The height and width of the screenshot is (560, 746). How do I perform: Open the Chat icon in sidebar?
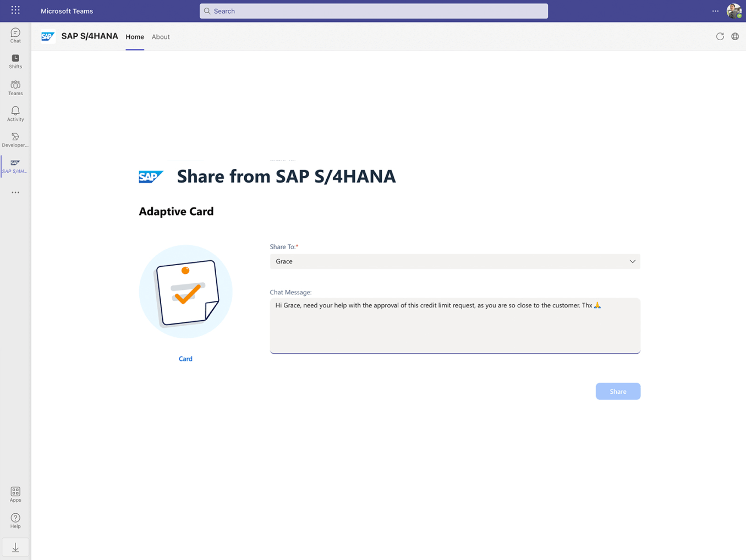click(x=15, y=36)
